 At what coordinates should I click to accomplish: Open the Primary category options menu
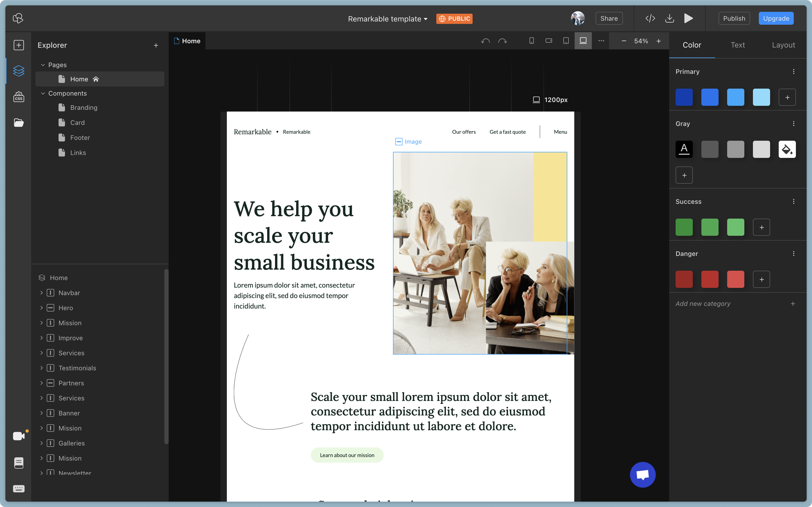[x=793, y=72]
